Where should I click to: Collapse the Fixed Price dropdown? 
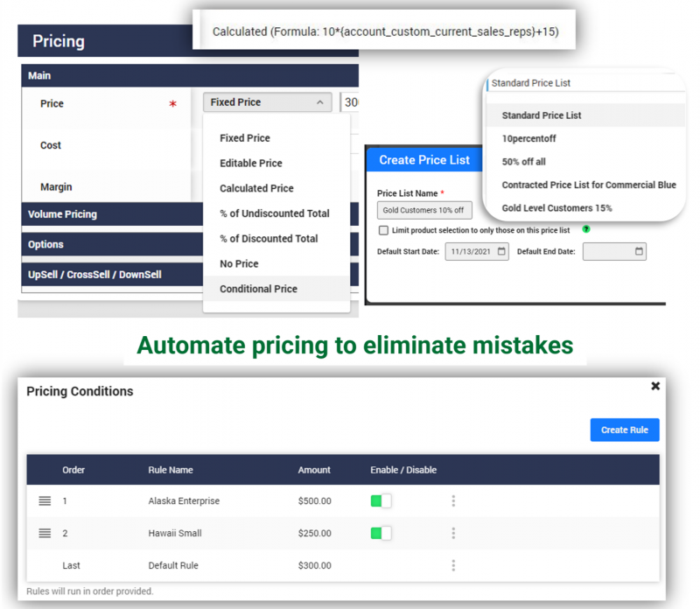point(319,102)
